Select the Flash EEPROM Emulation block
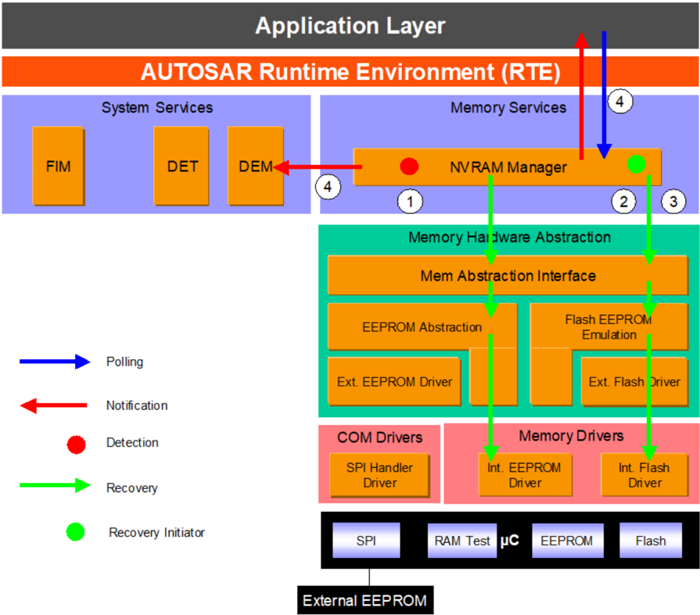The width and height of the screenshot is (700, 615). [609, 326]
